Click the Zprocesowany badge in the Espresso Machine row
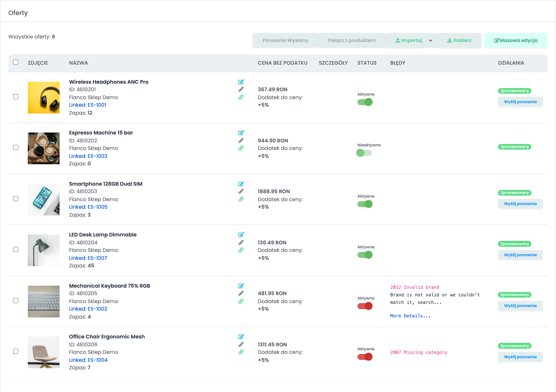This screenshot has height=392, width=556. tap(514, 147)
